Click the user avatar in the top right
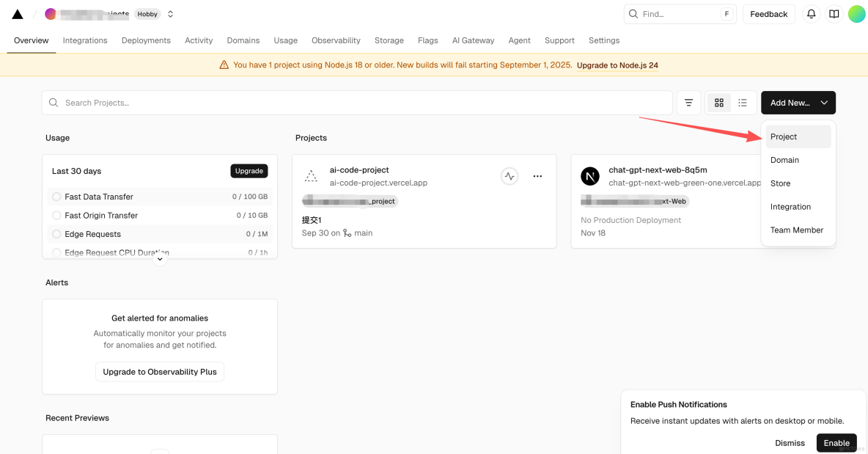The image size is (868, 454). (856, 13)
